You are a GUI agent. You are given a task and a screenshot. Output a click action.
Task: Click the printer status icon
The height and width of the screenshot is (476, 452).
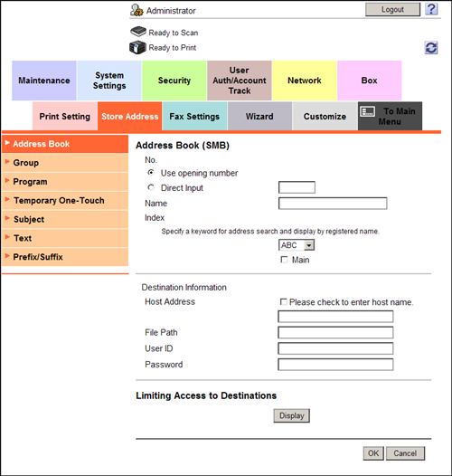coord(137,47)
